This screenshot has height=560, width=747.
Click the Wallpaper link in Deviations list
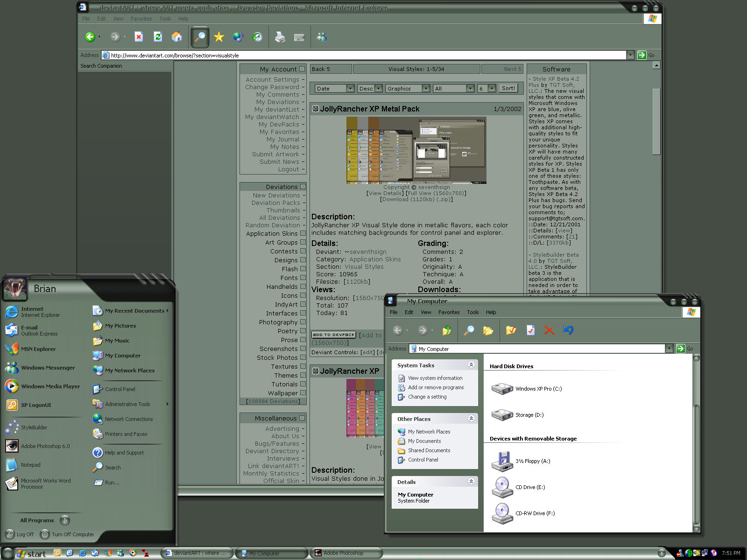point(283,393)
